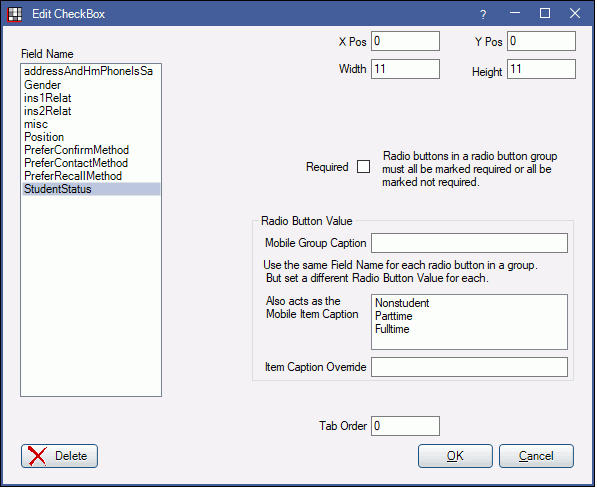Click the app icon in title bar
597x488 pixels.
click(15, 14)
